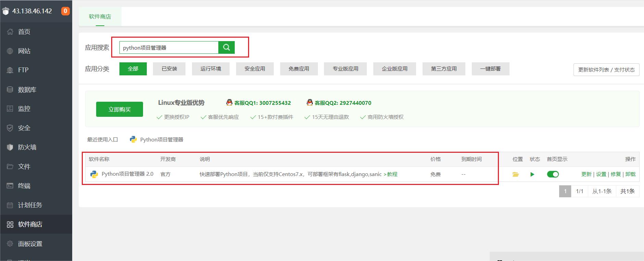The height and width of the screenshot is (261, 644).
Task: Filter by 第三方应用 category
Action: coord(444,69)
